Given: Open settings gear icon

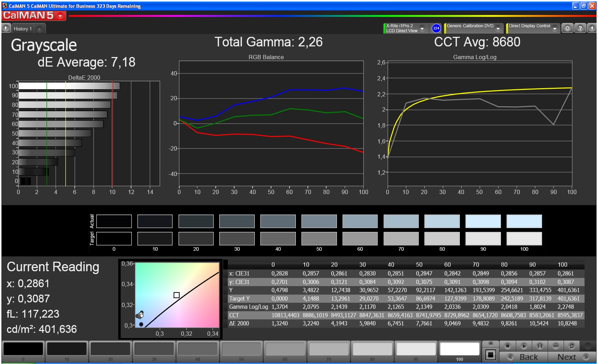Looking at the screenshot, I should click(567, 28).
